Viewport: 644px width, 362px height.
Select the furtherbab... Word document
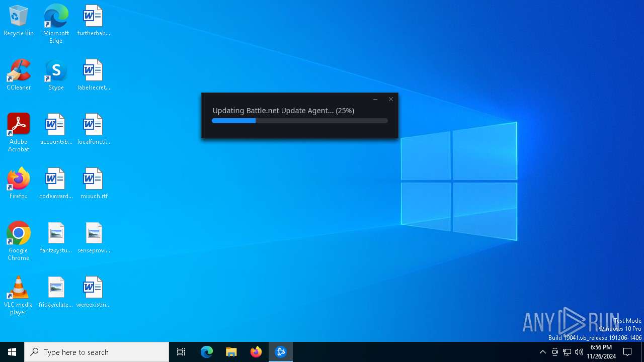pos(94,21)
